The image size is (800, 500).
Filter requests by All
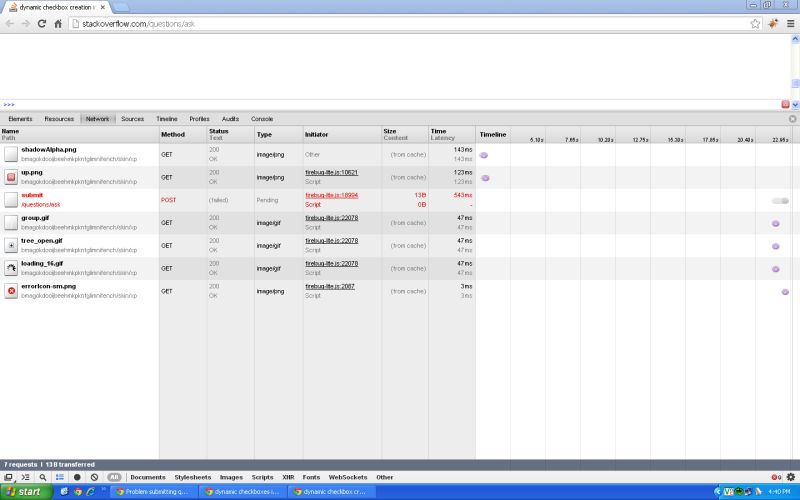pyautogui.click(x=114, y=477)
